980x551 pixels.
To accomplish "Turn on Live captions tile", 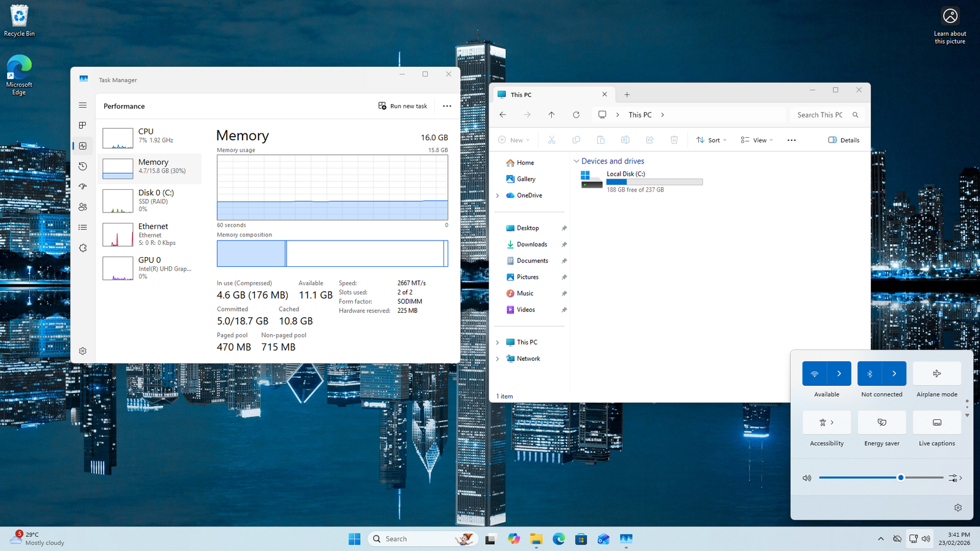I will pos(937,422).
